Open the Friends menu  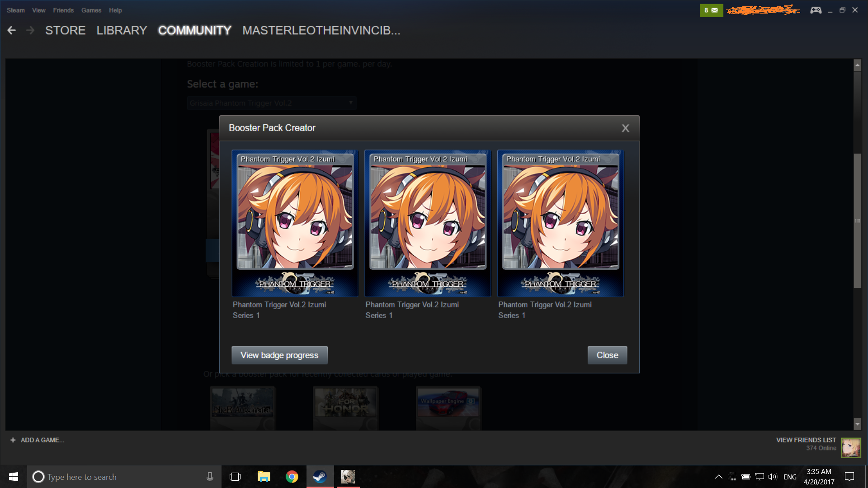[63, 10]
